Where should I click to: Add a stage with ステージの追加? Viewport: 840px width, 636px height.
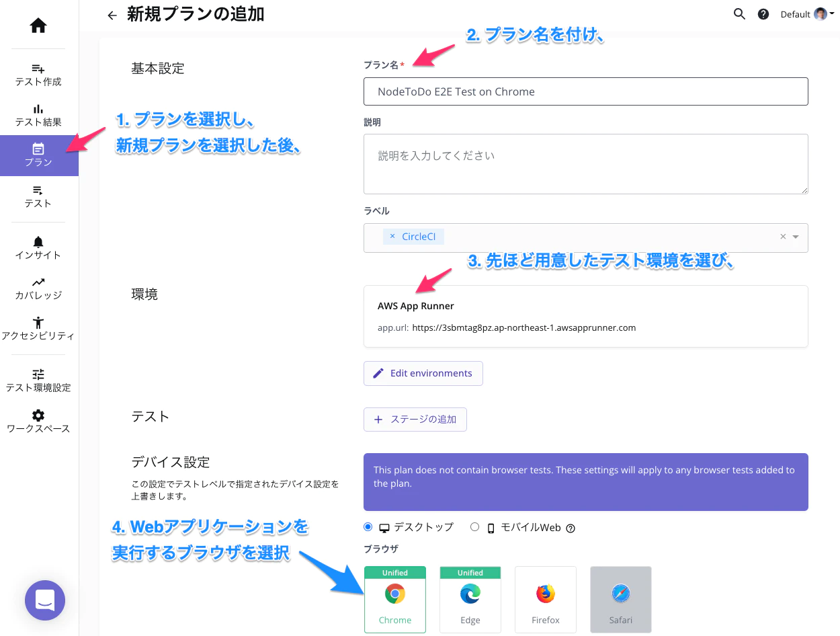tap(415, 419)
